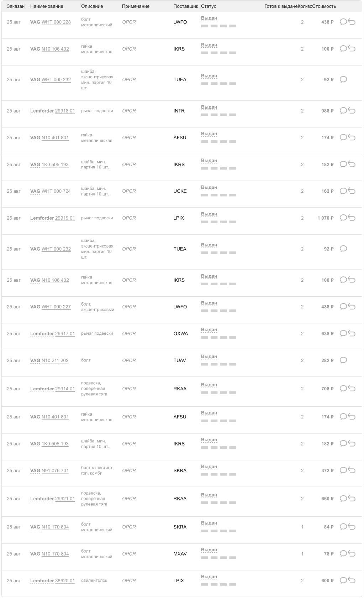The width and height of the screenshot is (364, 599).
Task: Open comment for N10 170 804 from MXAV
Action: (x=343, y=554)
